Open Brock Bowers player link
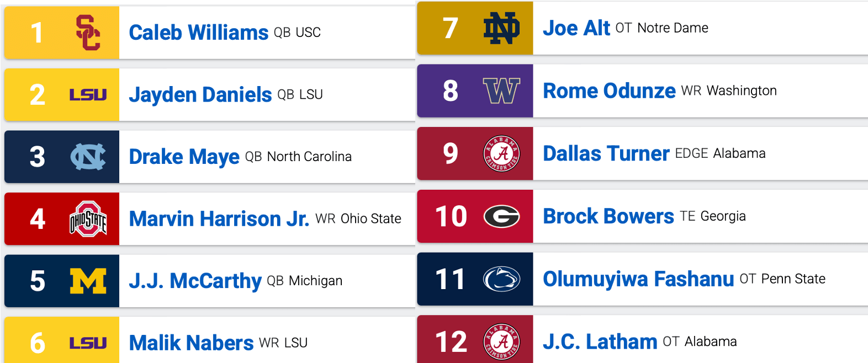 pos(608,216)
